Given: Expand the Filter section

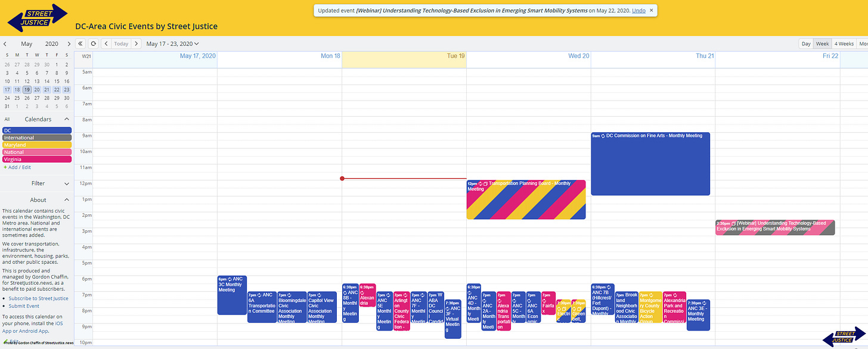Looking at the screenshot, I should (x=67, y=183).
